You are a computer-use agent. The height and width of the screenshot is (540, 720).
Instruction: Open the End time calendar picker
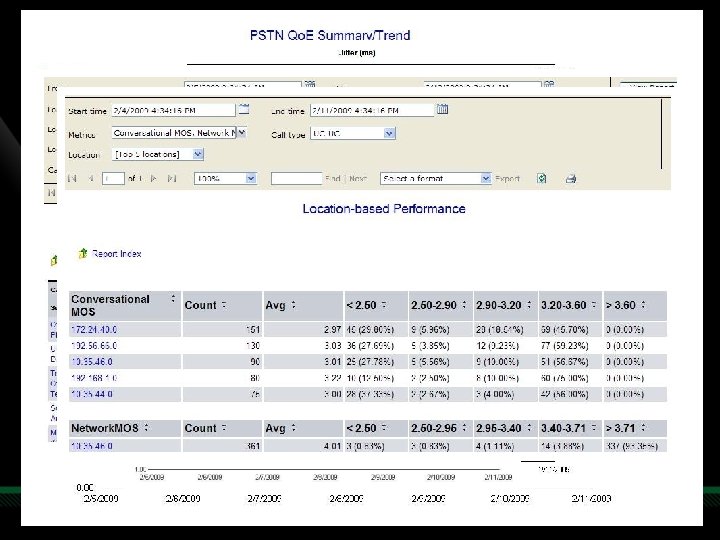(442, 109)
